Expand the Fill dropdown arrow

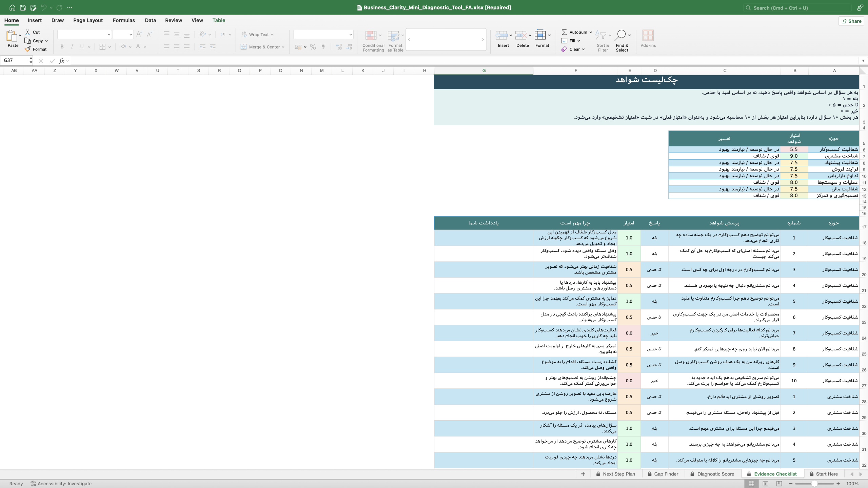tap(579, 41)
